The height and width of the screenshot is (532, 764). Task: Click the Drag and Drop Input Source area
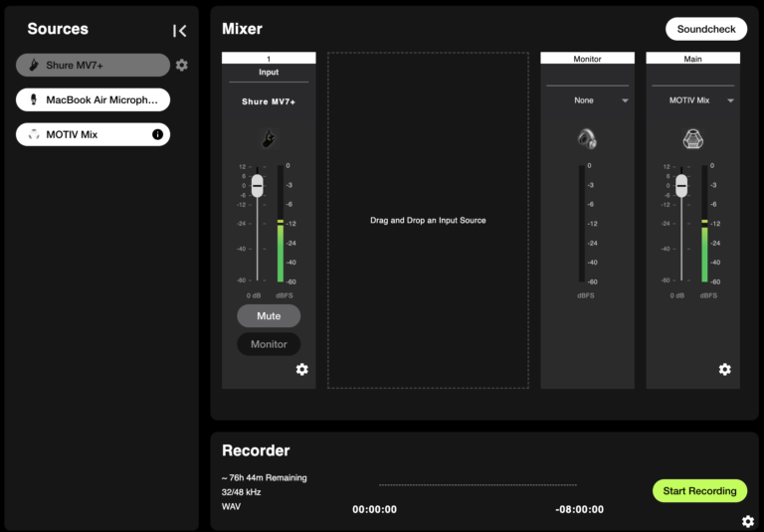(x=428, y=220)
